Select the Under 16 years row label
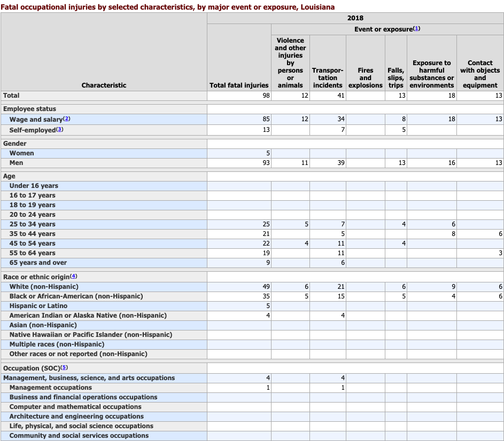 [x=34, y=186]
